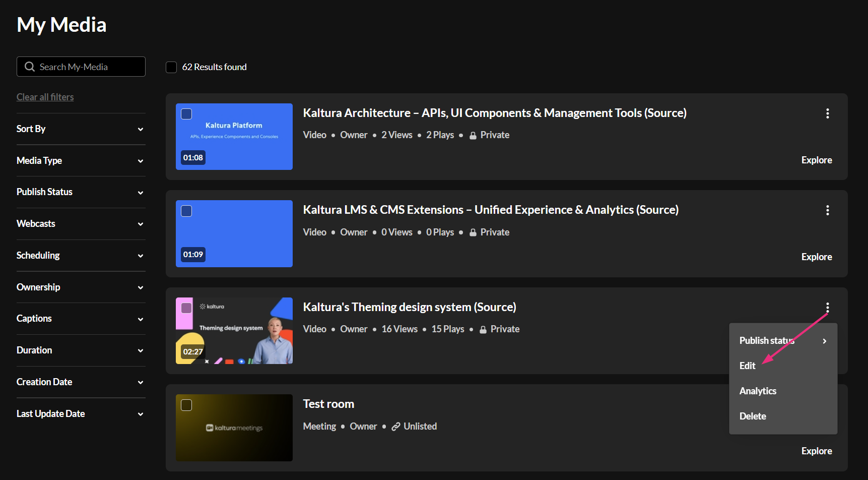Image resolution: width=868 pixels, height=480 pixels.
Task: Toggle the select-all checkbox beside 62 Results found
Action: [x=171, y=67]
